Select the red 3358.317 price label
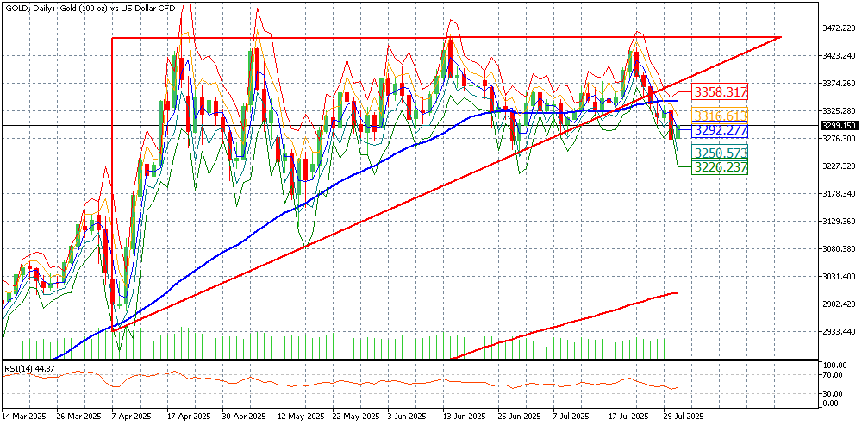This screenshot has width=868, height=426. coord(720,92)
